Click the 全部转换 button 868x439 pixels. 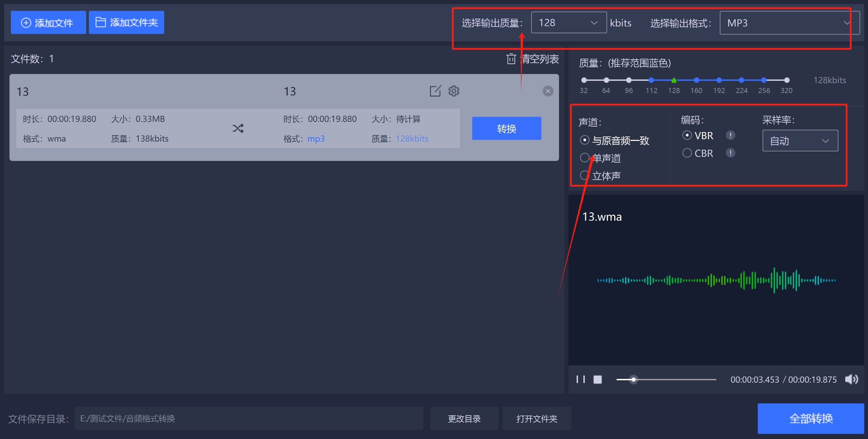[x=810, y=418]
